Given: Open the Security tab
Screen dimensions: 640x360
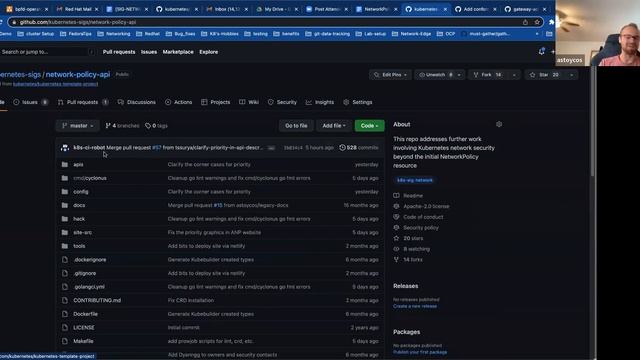Looking at the screenshot, I should (282, 102).
